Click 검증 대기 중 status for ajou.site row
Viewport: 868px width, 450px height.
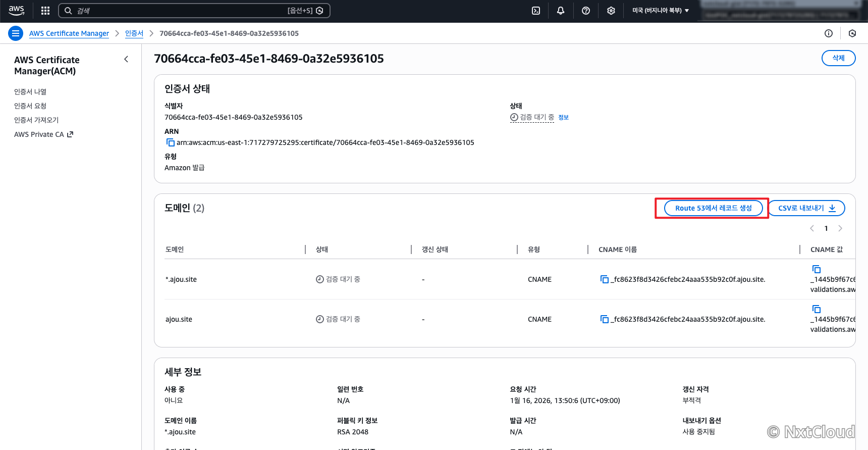coord(338,319)
